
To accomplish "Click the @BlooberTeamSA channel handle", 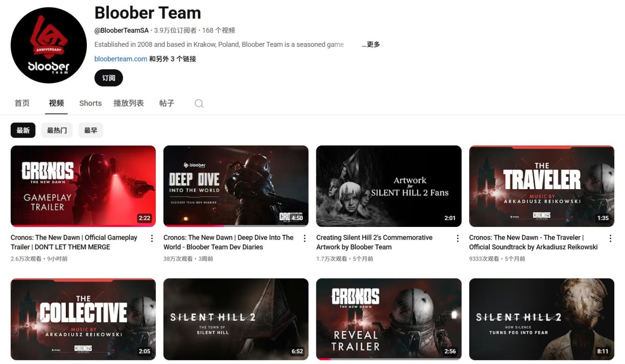I will tap(121, 30).
